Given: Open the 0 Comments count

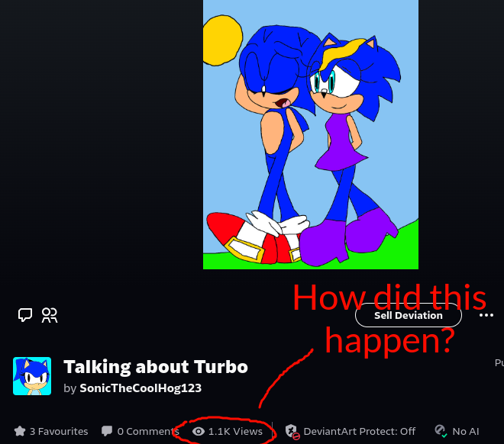Looking at the screenshot, I should coord(148,431).
